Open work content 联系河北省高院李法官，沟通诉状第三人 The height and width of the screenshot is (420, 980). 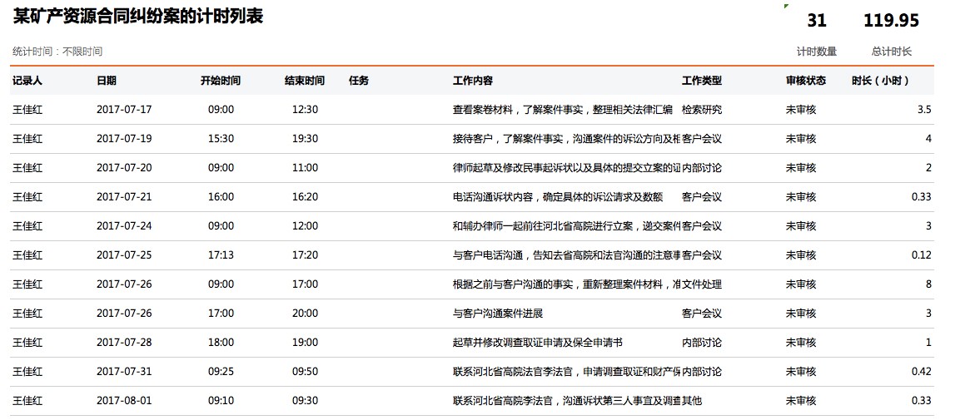pyautogui.click(x=566, y=401)
